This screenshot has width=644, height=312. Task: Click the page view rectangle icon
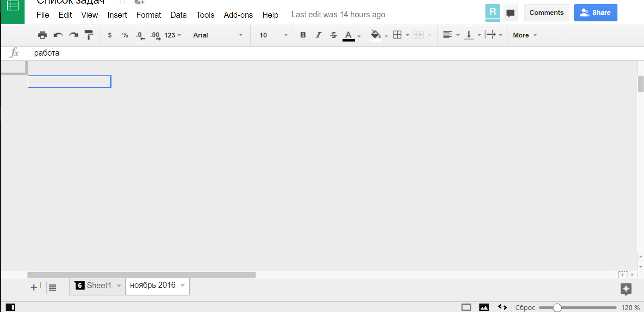[x=466, y=307]
